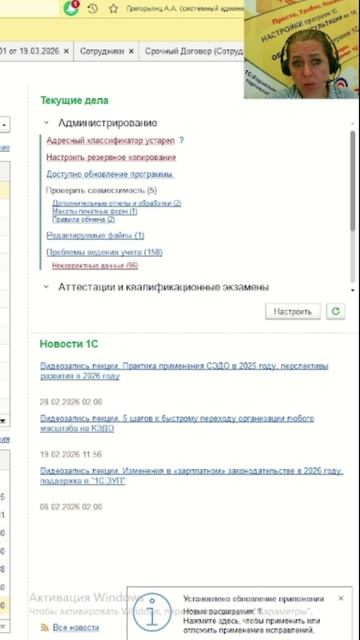Click the date 19.02.2026 11:56
This screenshot has width=360, height=640.
(x=71, y=454)
